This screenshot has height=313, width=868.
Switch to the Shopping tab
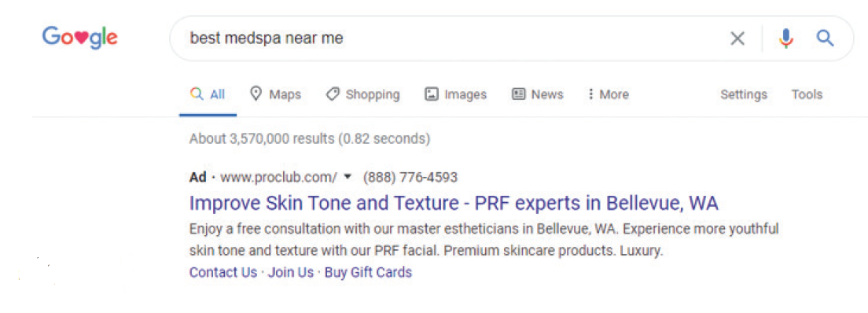pyautogui.click(x=362, y=94)
